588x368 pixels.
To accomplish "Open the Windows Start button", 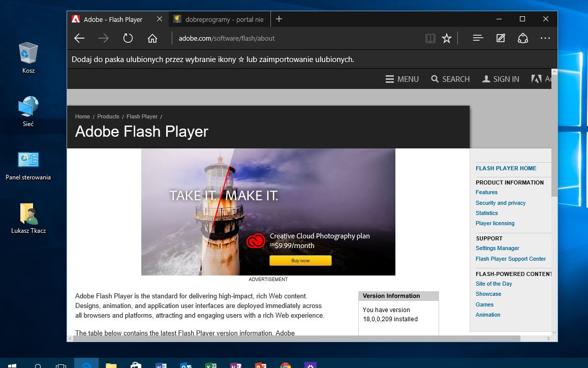I will tap(12, 365).
